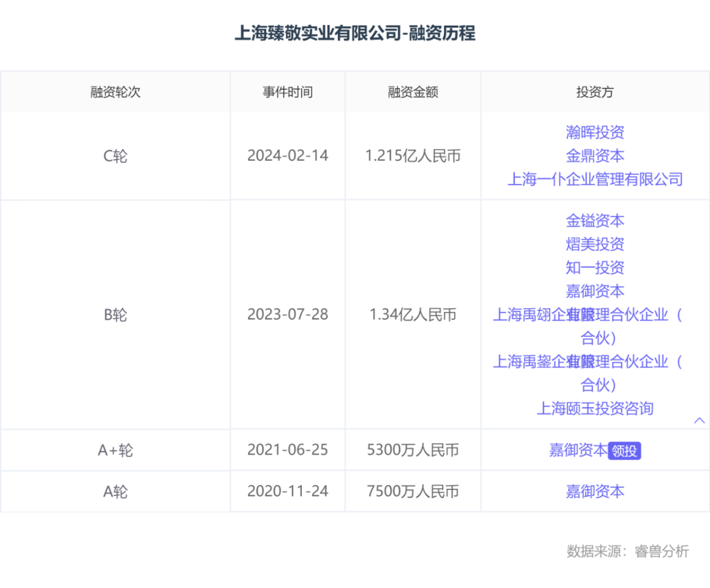710x588 pixels.
Task: Open 嘉御资本 in the A轮 row
Action: click(x=595, y=491)
